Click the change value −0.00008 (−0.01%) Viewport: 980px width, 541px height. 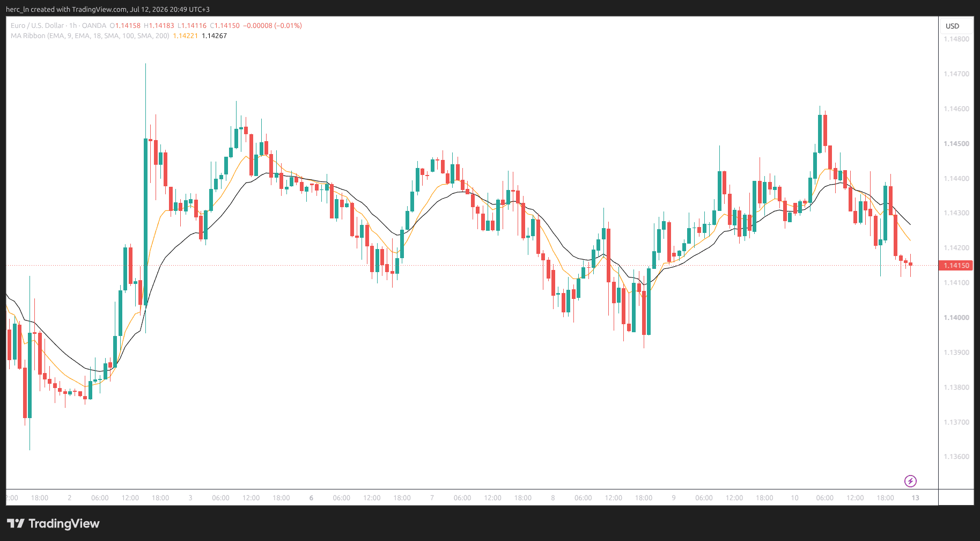tap(272, 25)
